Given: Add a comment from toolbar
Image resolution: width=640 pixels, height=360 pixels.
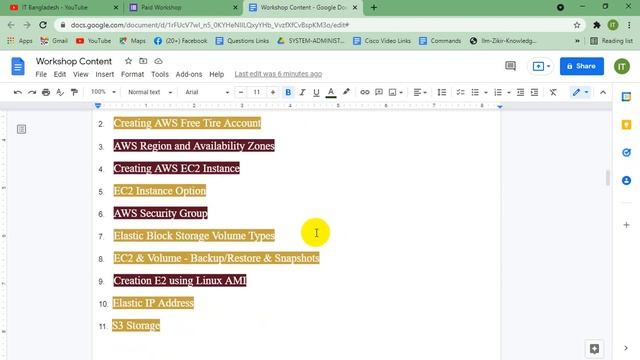Looking at the screenshot, I should [x=379, y=92].
